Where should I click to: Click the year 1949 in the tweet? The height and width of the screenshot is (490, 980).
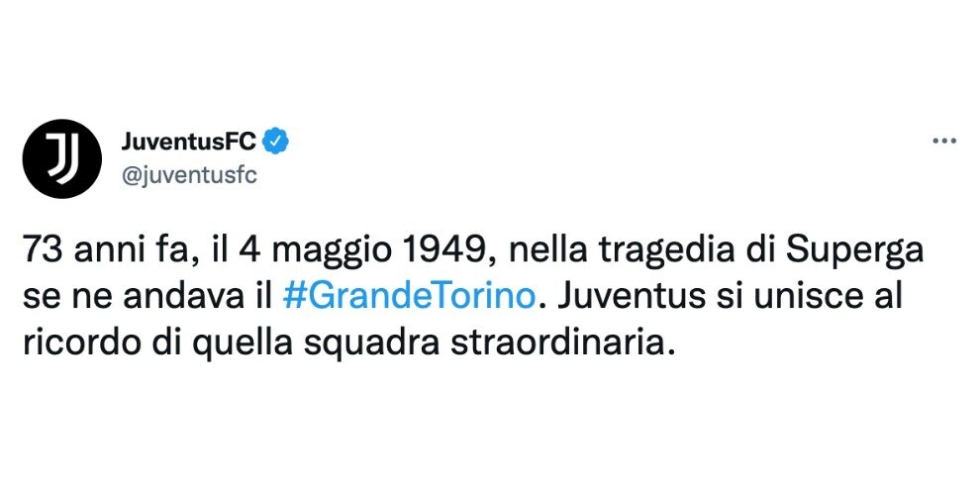pos(446,250)
